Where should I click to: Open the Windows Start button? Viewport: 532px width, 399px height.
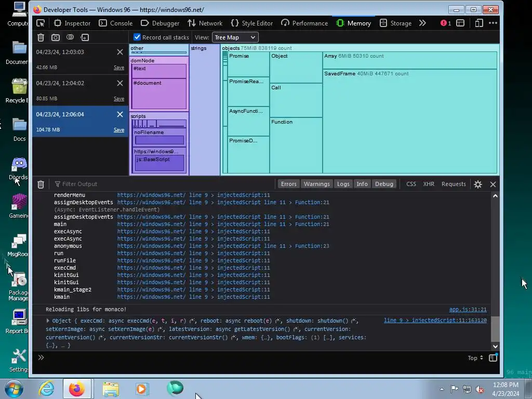tap(14, 389)
